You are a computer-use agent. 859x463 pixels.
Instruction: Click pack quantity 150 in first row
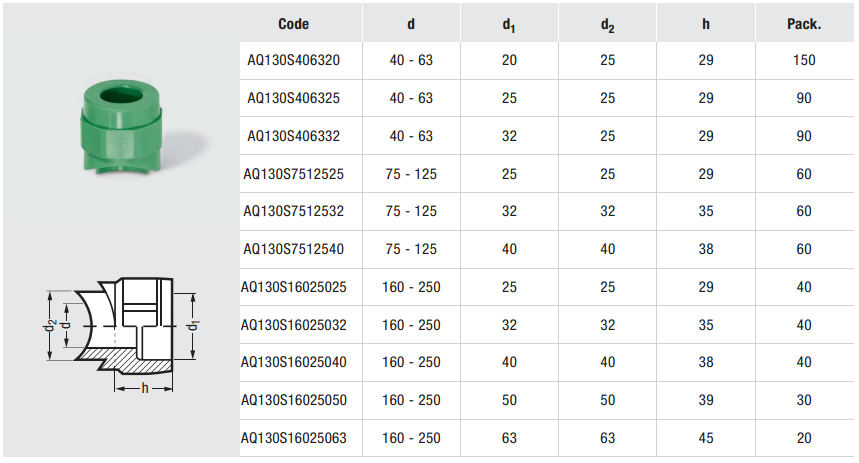click(804, 60)
